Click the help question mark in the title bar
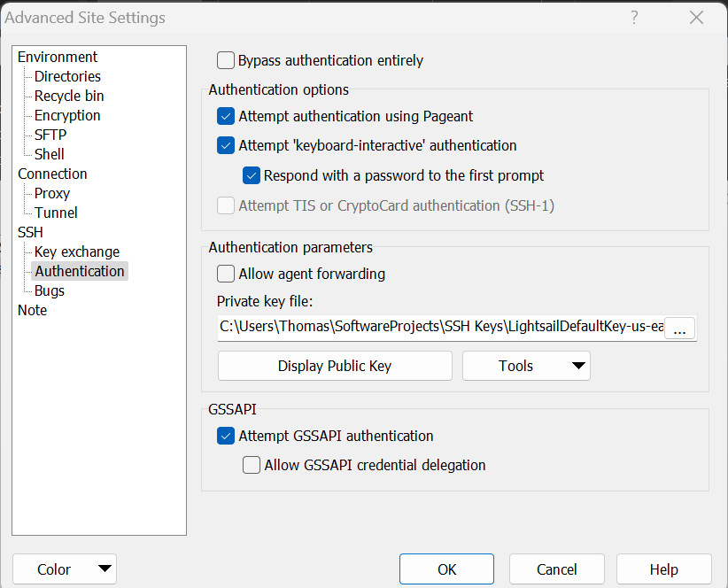 (x=634, y=18)
